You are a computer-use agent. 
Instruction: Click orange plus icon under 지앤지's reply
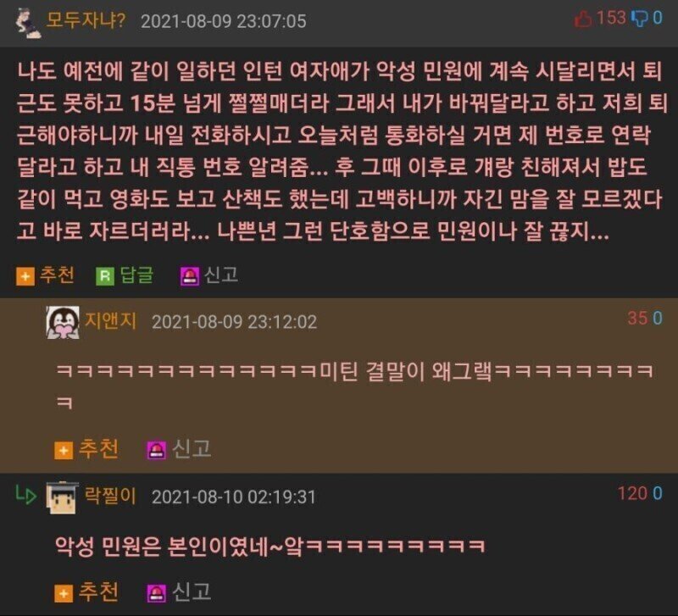pyautogui.click(x=64, y=451)
